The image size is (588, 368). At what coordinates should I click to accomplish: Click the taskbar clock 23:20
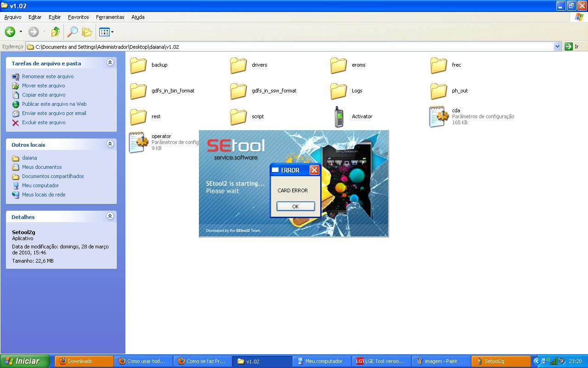pyautogui.click(x=575, y=361)
